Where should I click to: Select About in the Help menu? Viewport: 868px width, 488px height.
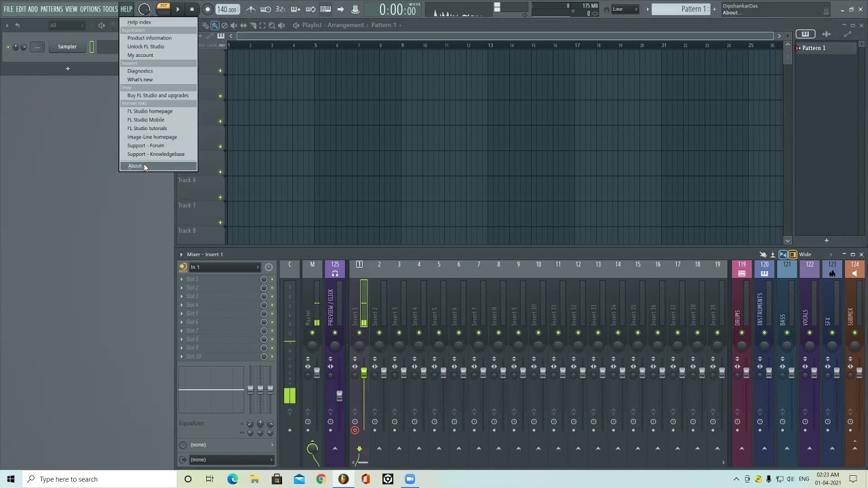coord(158,166)
